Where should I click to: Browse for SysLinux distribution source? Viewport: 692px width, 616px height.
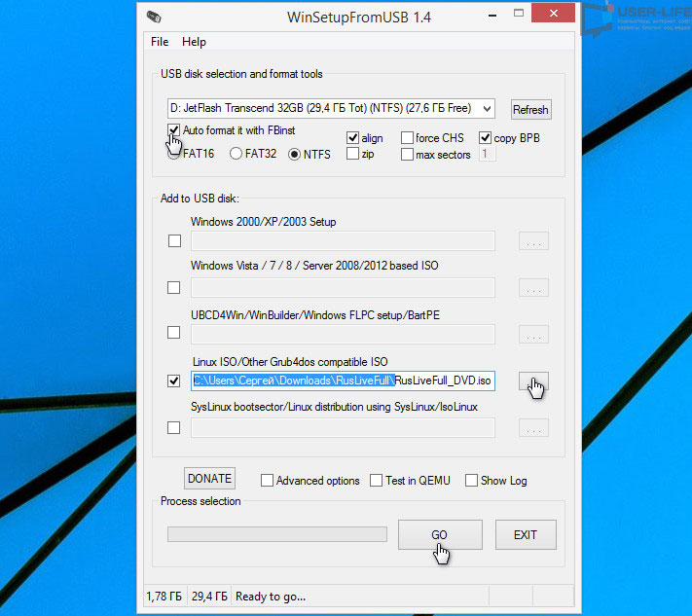click(x=533, y=427)
